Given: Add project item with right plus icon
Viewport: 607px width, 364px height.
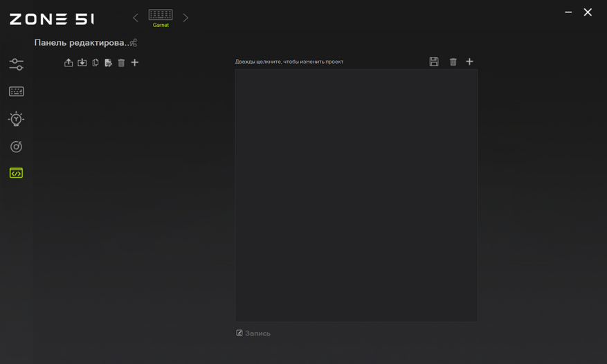Looking at the screenshot, I should pos(469,62).
